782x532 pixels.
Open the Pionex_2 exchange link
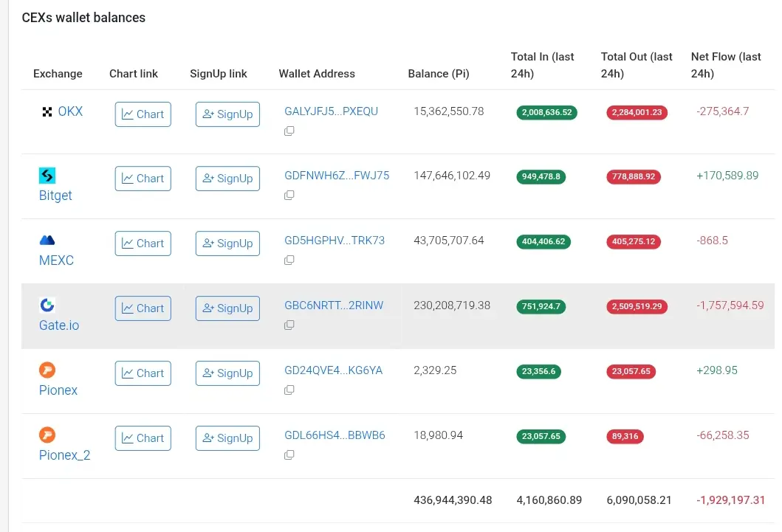click(64, 455)
